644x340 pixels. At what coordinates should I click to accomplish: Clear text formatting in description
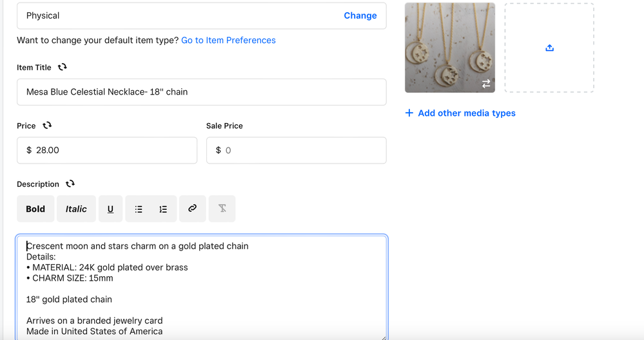coord(222,209)
